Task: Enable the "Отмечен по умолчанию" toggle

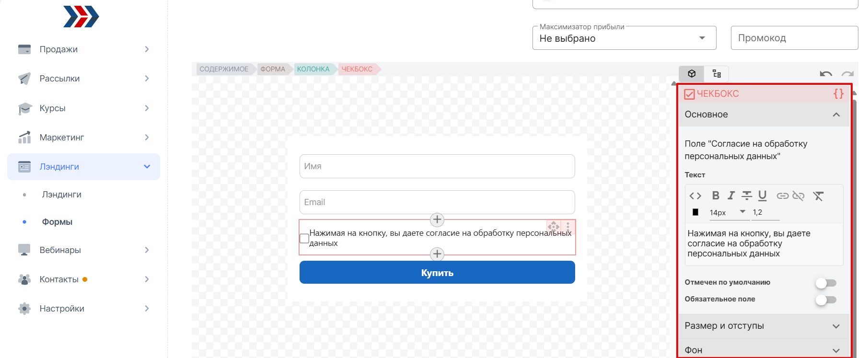Action: pos(826,283)
